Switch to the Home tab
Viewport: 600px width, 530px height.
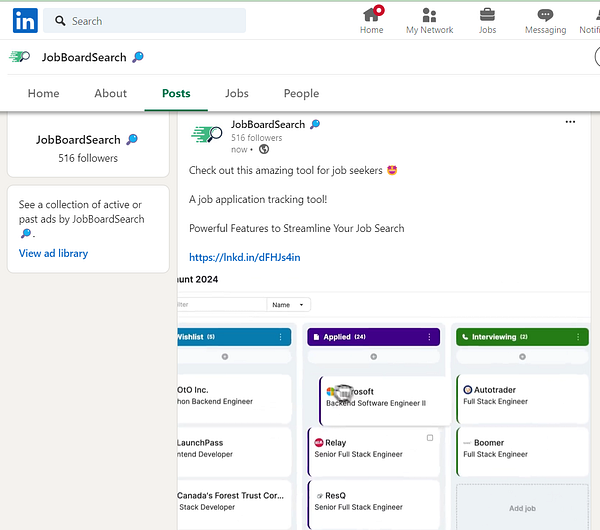(44, 93)
